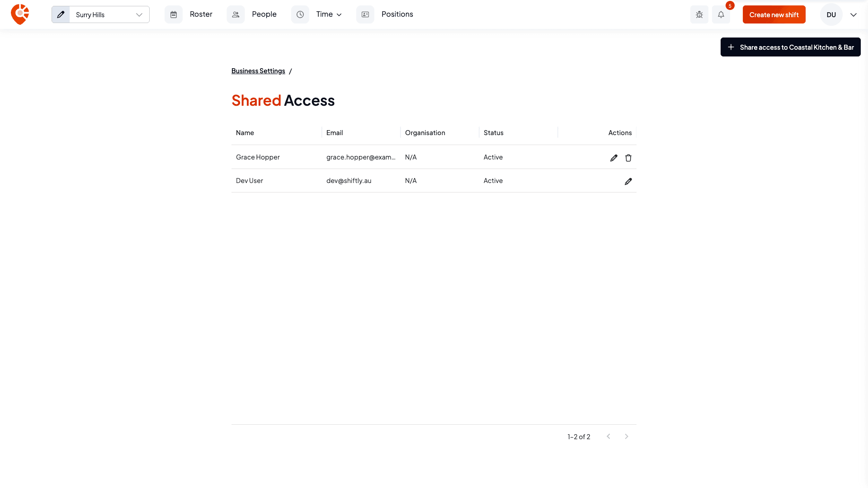
Task: Go to next page of results
Action: click(627, 436)
